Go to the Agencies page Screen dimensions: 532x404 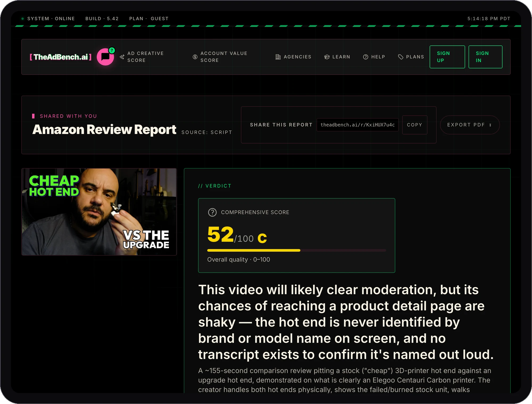pyautogui.click(x=293, y=57)
